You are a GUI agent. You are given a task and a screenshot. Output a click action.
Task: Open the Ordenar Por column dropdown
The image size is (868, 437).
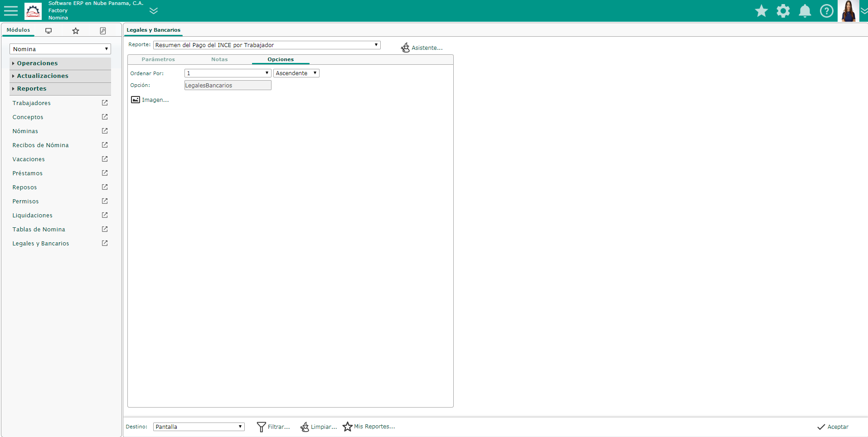pos(228,73)
